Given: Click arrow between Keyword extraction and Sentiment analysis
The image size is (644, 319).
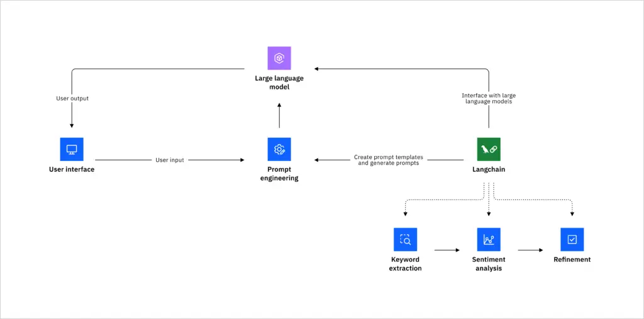Looking at the screenshot, I should (x=447, y=250).
